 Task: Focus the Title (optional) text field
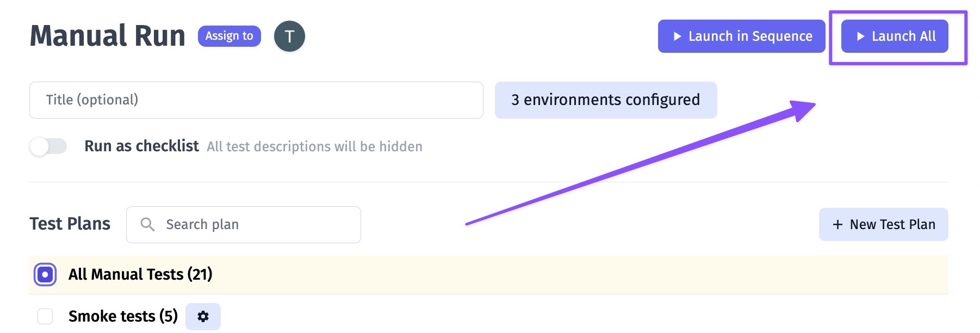tap(256, 100)
